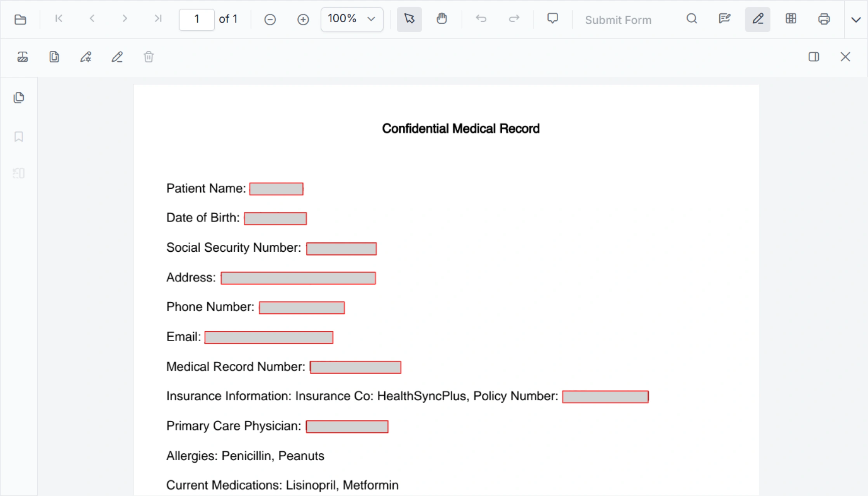
Task: Click the page number input field
Action: [x=197, y=19]
